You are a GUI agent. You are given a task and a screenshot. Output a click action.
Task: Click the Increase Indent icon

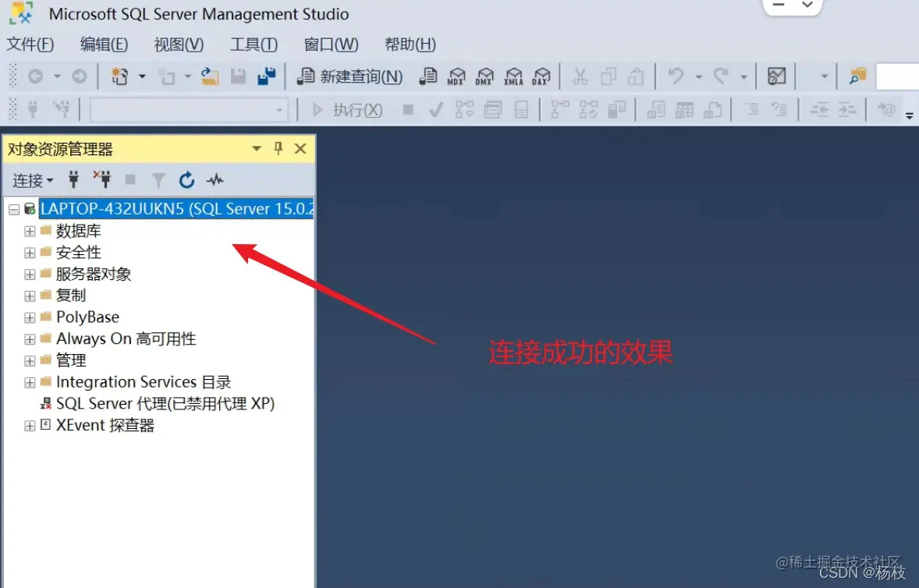(847, 109)
